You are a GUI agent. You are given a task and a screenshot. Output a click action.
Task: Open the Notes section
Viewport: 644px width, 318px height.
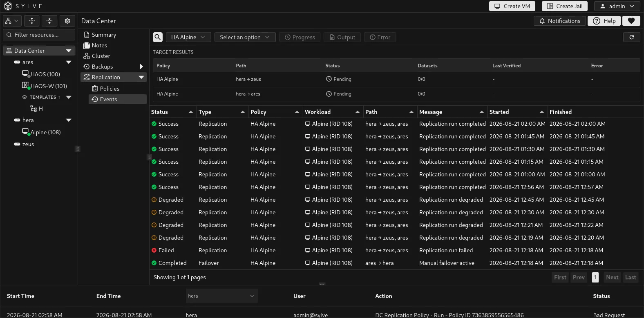pos(96,45)
